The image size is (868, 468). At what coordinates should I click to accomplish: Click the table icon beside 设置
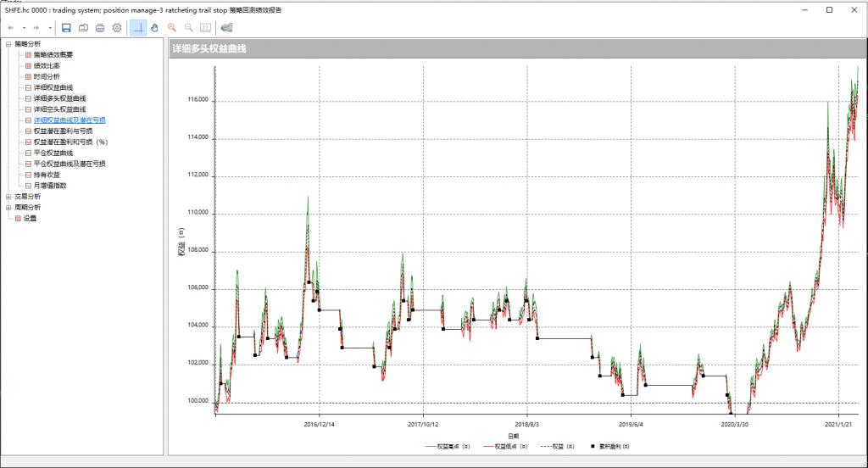point(18,218)
